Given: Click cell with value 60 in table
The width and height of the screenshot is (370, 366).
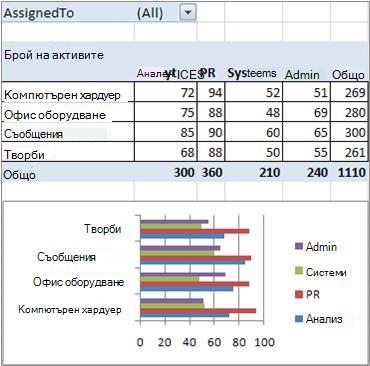Looking at the screenshot, I should tap(254, 132).
